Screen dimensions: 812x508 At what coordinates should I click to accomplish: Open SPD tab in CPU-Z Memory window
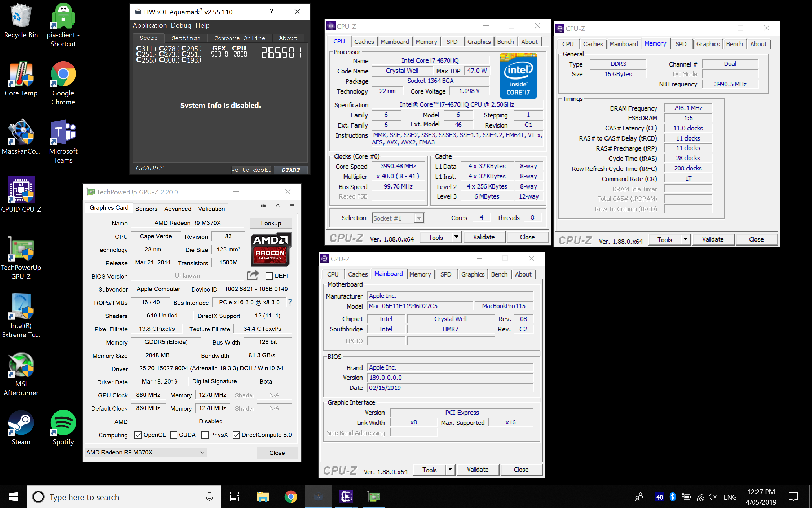[x=681, y=44]
